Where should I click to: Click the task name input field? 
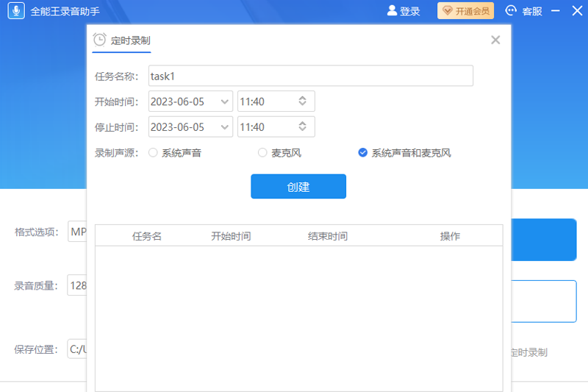tap(310, 76)
